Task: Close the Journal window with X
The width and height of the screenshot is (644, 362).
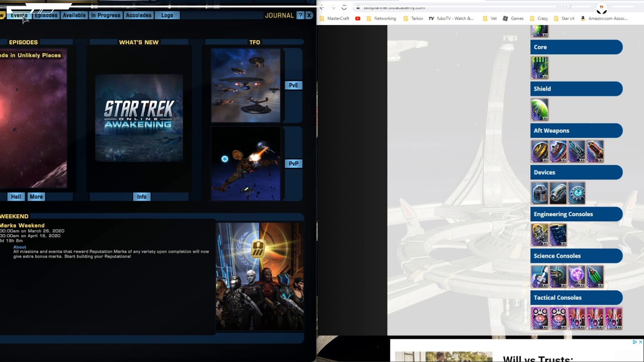Action: tap(309, 15)
